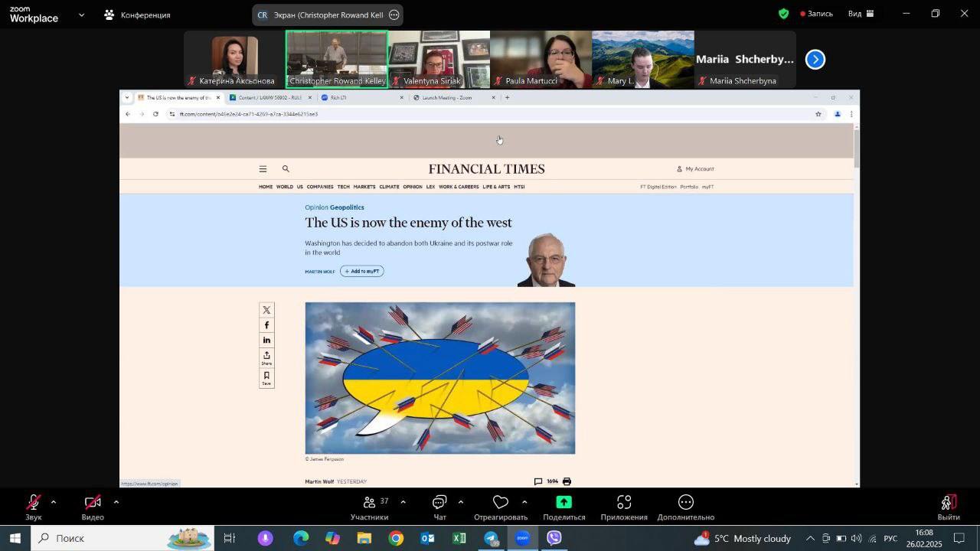Open Viber from the taskbar

coord(554,538)
